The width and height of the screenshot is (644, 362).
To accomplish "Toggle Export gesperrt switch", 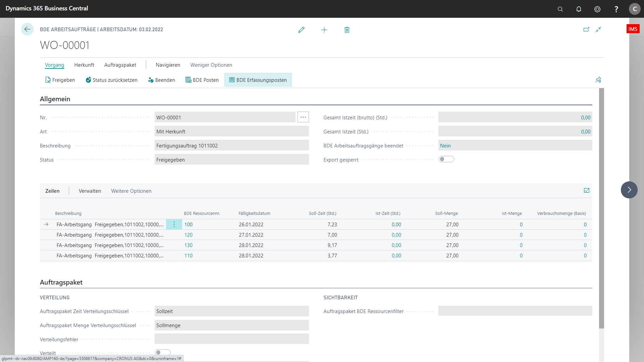I will point(446,159).
